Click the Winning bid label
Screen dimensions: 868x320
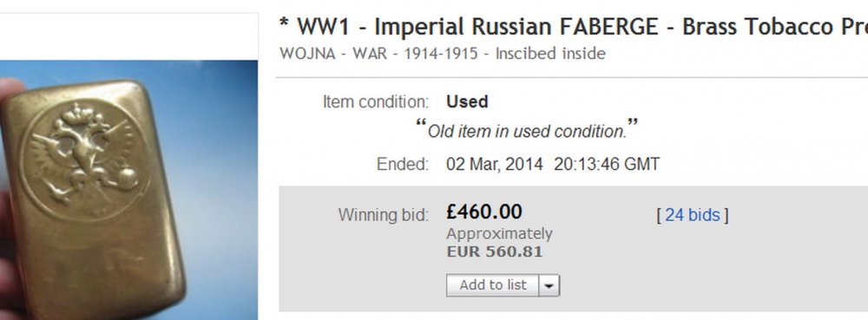click(x=384, y=215)
